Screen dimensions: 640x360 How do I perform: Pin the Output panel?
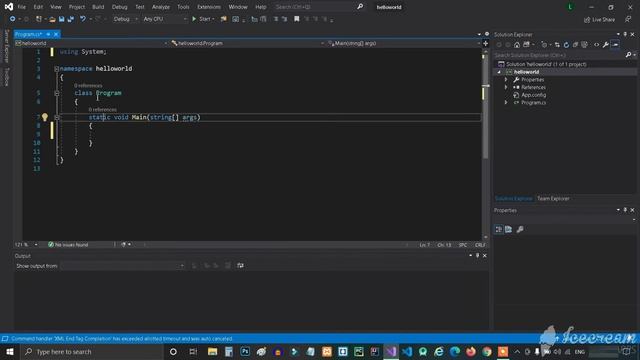[478, 256]
